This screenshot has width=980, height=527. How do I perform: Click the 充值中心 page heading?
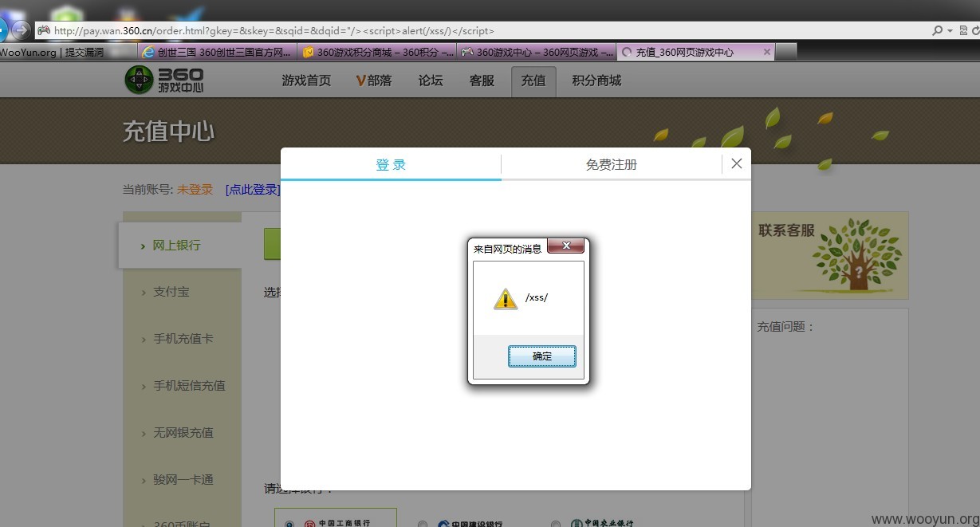168,132
